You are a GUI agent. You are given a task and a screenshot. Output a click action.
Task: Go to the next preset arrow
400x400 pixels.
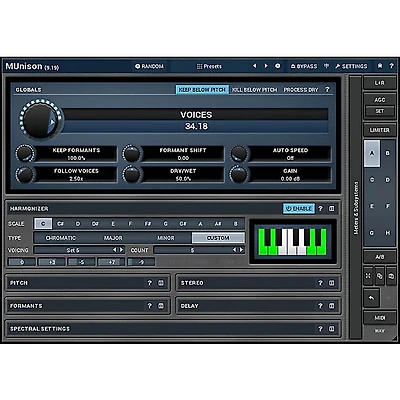[266, 66]
